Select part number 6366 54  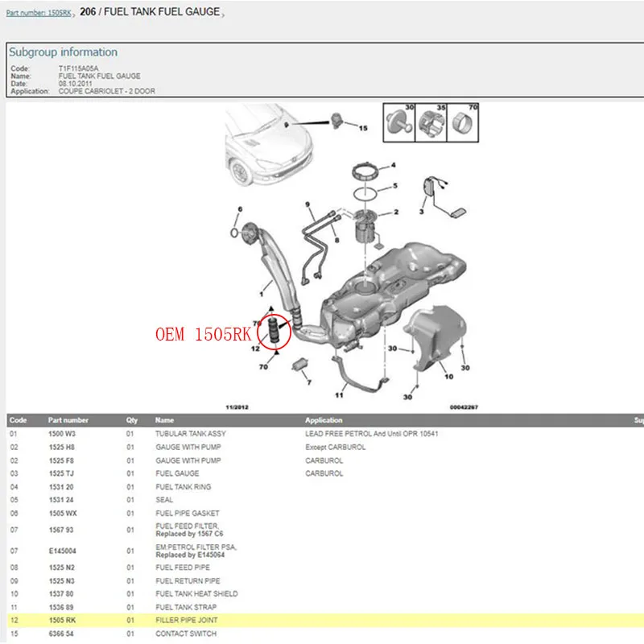[x=61, y=634]
